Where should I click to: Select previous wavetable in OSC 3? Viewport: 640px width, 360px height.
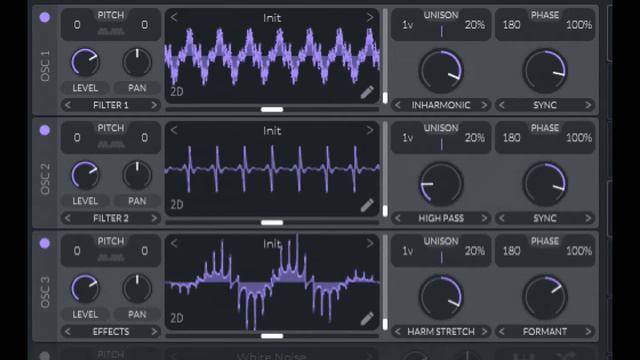[174, 243]
